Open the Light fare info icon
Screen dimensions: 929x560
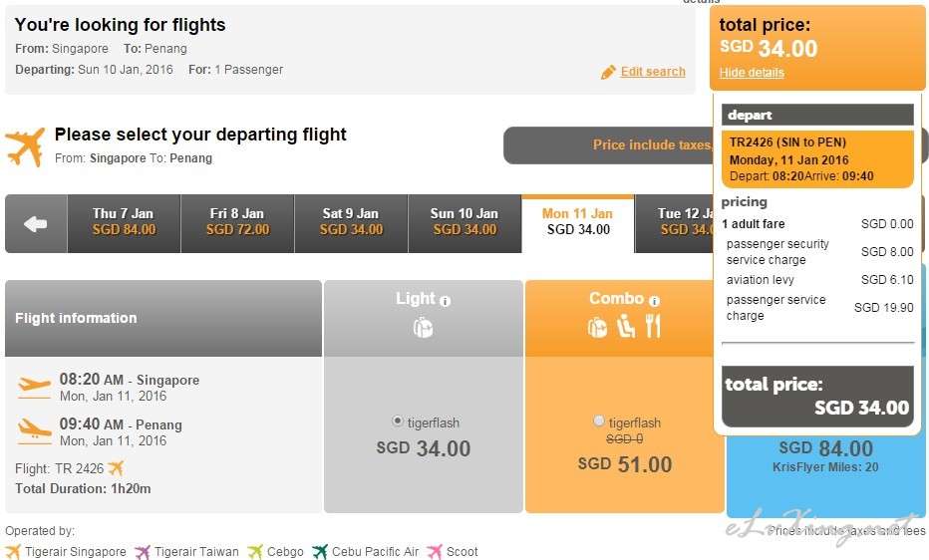pos(445,301)
